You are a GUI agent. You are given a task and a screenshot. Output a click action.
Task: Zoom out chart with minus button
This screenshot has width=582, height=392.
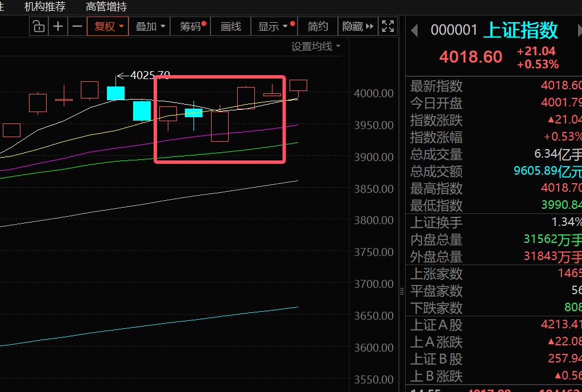[77, 26]
